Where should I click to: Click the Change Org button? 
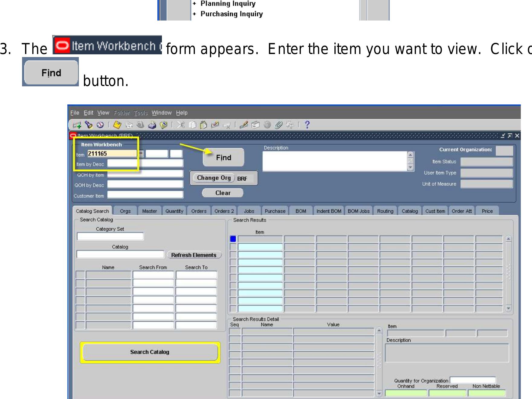pos(214,178)
